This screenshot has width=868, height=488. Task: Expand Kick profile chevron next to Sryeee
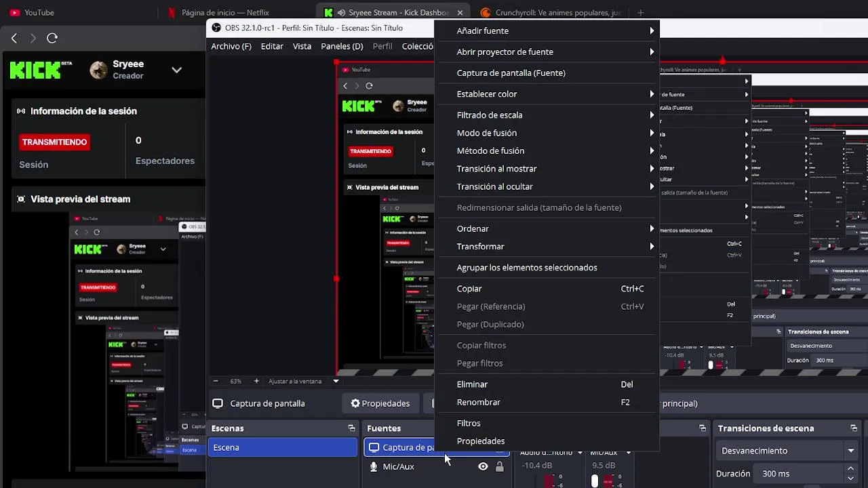[x=176, y=70]
